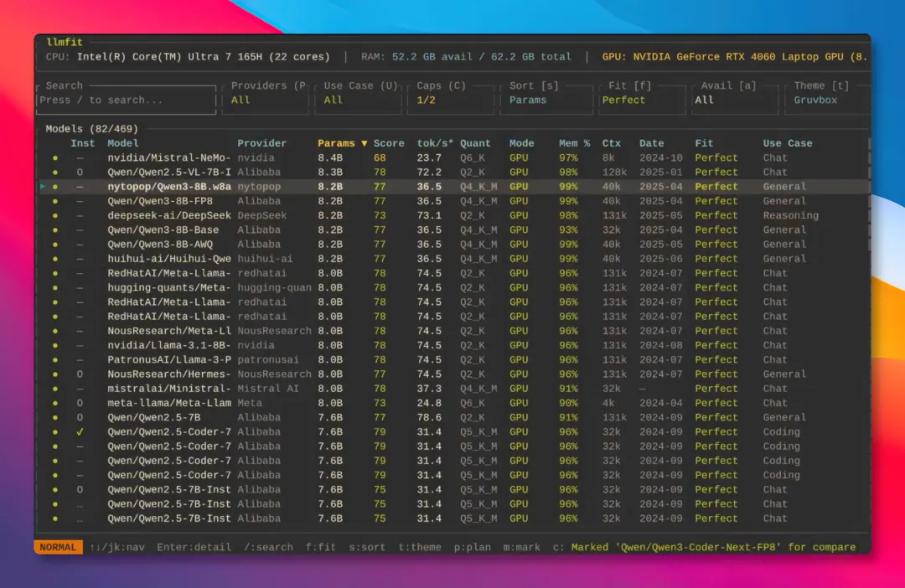Click the 2025-06 date cell
The width and height of the screenshot is (905, 588).
pos(661,259)
